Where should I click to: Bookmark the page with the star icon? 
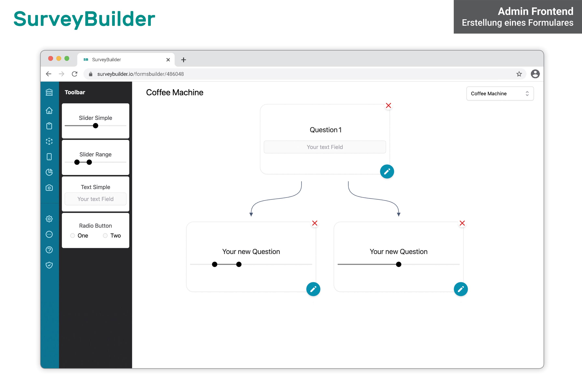(519, 74)
